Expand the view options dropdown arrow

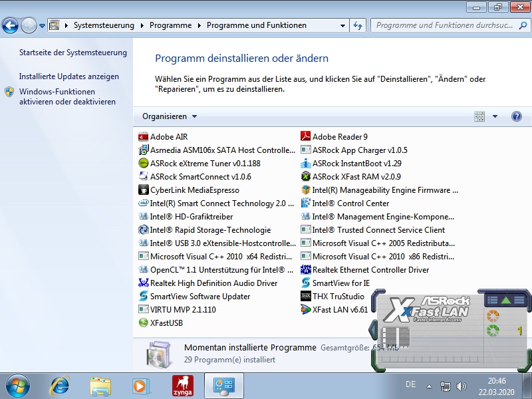(495, 116)
